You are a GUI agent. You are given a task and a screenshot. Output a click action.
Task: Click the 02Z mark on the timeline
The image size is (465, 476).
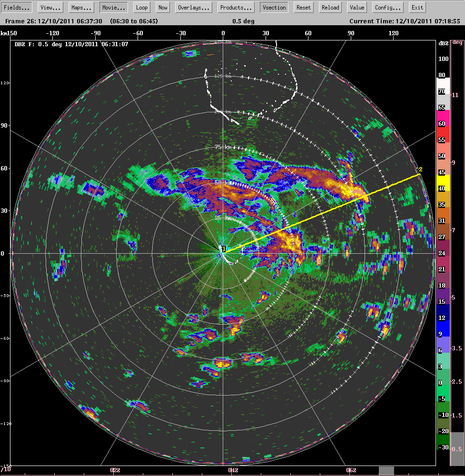point(115,470)
